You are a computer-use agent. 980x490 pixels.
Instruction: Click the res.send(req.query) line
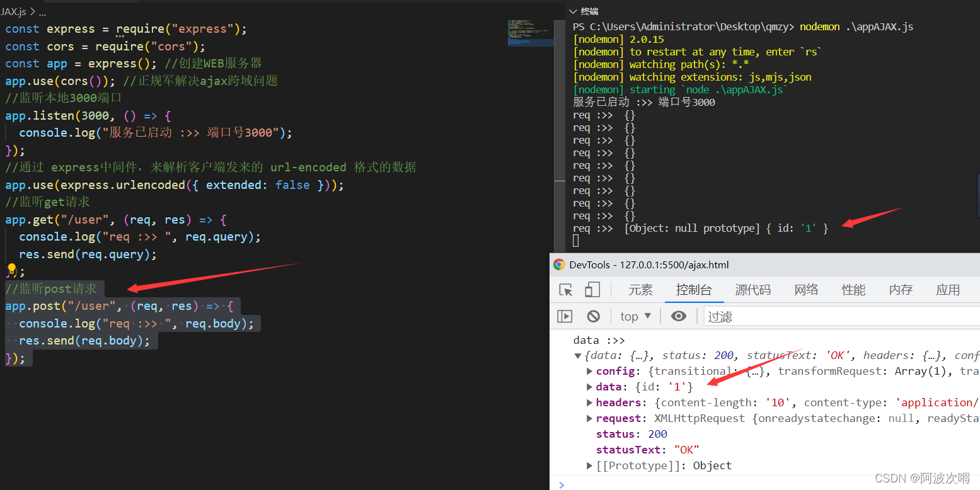pyautogui.click(x=88, y=254)
